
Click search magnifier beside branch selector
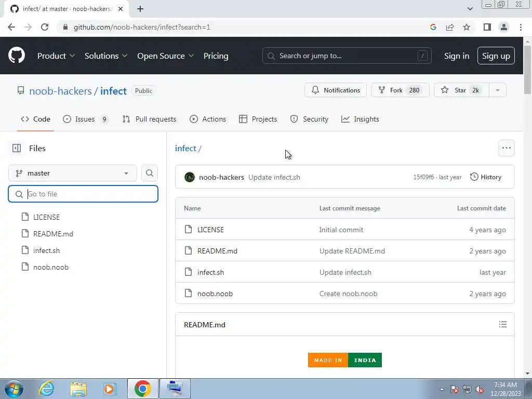click(x=150, y=173)
